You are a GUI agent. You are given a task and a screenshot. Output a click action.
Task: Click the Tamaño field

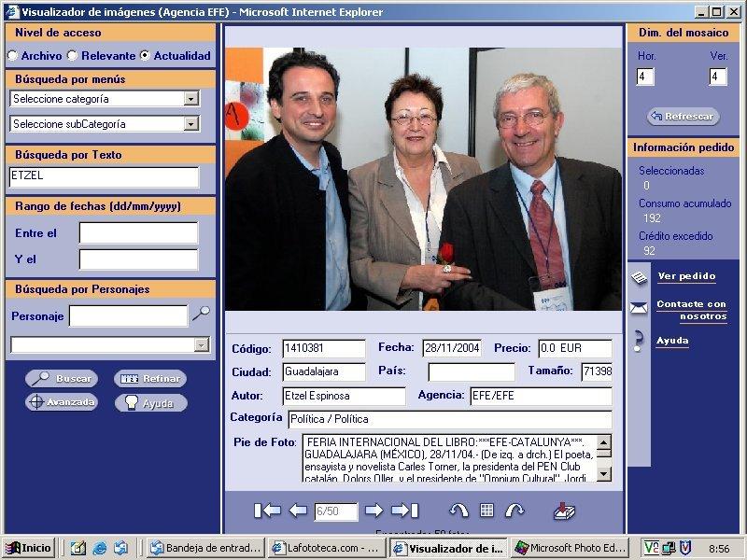pyautogui.click(x=597, y=371)
